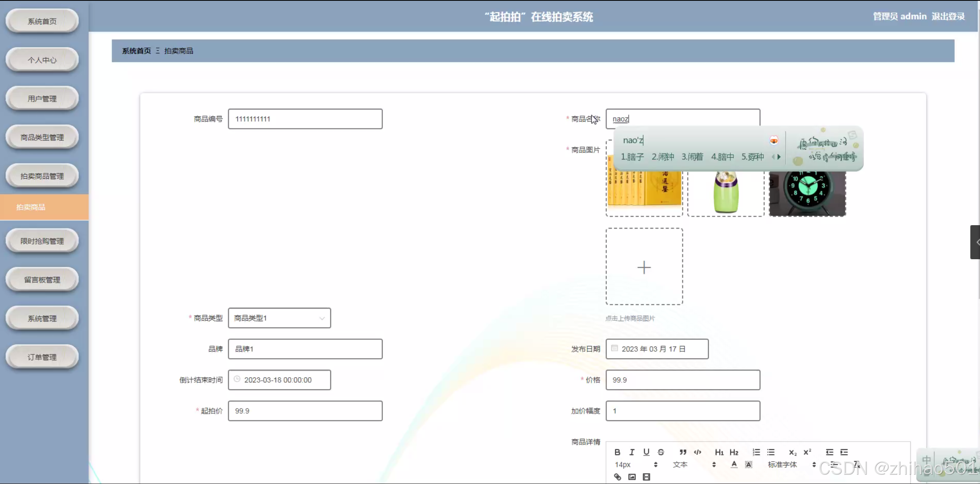980x484 pixels.
Task: Click 退出登录 to log out
Action: click(x=948, y=16)
